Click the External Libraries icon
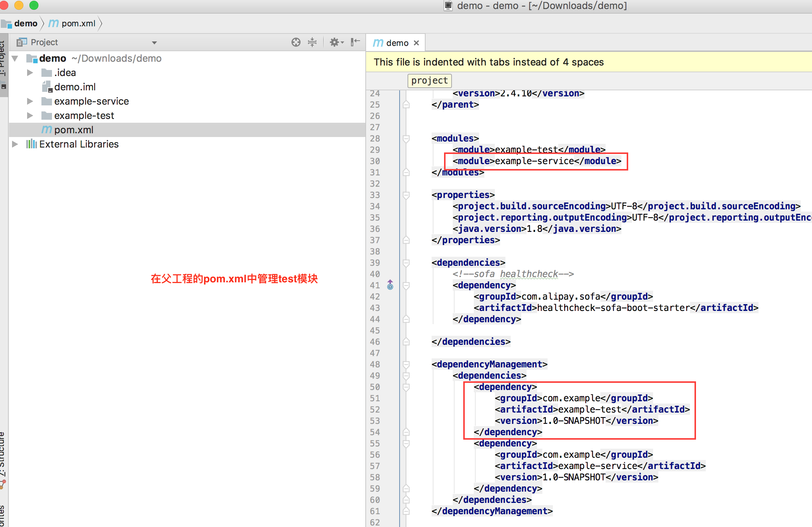The height and width of the screenshot is (527, 812). (31, 144)
